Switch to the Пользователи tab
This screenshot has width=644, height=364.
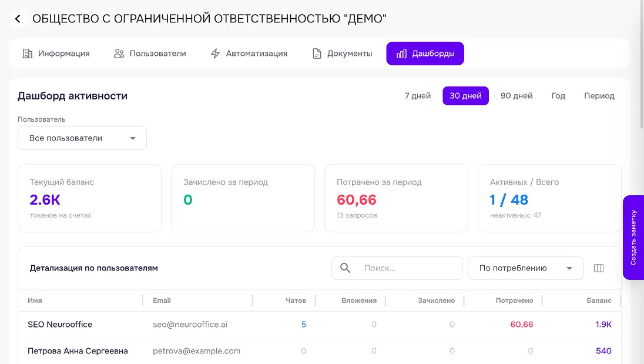[150, 54]
